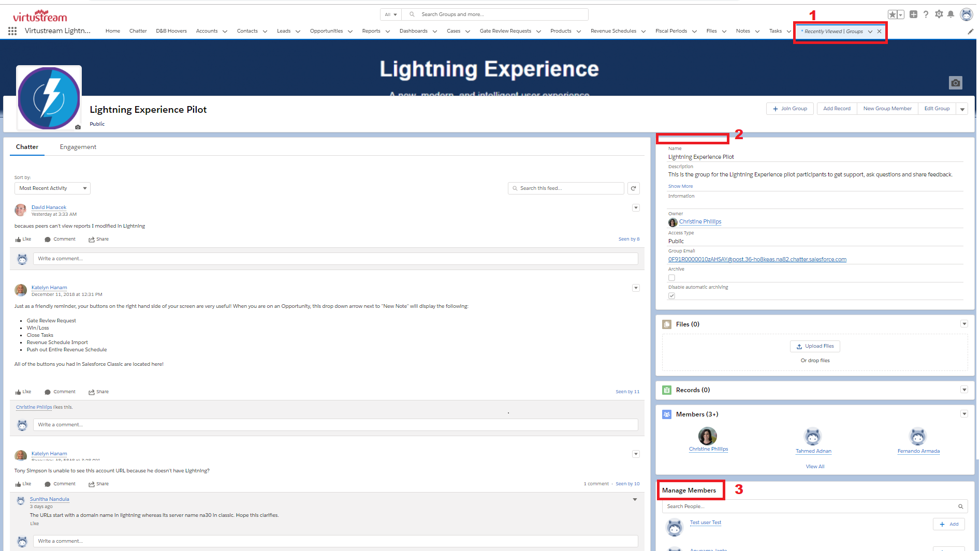Click the Join Group button
The width and height of the screenshot is (980, 551).
click(x=790, y=109)
